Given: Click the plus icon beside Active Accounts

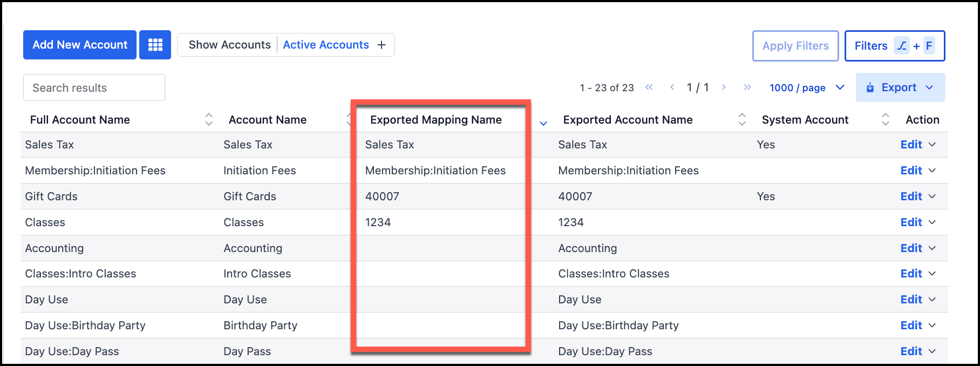Looking at the screenshot, I should coord(382,45).
